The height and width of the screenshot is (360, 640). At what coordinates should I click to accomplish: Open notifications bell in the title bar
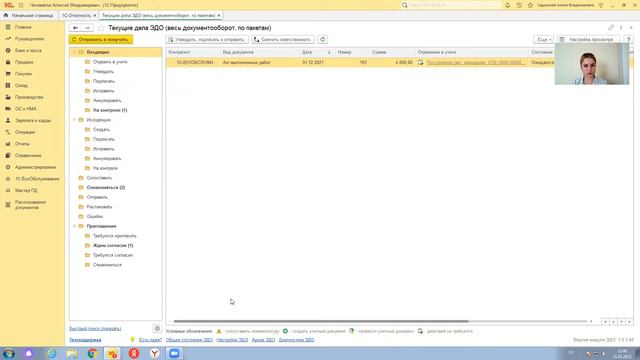pos(507,5)
